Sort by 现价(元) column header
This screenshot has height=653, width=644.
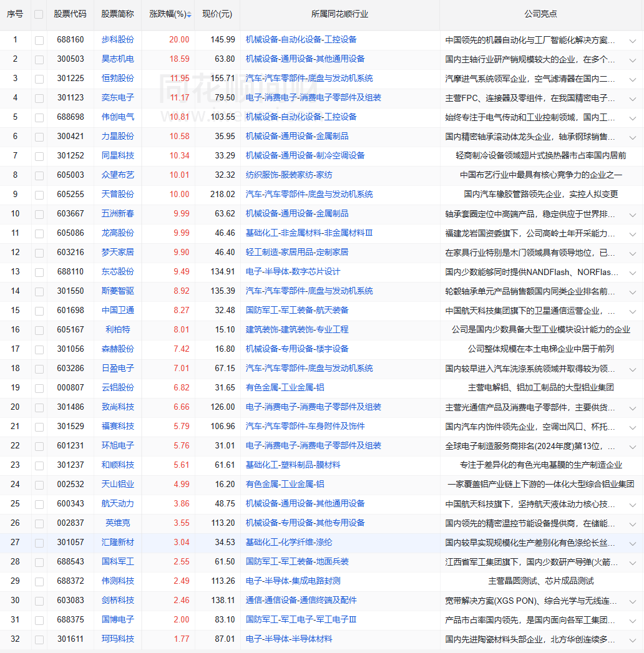tap(217, 14)
